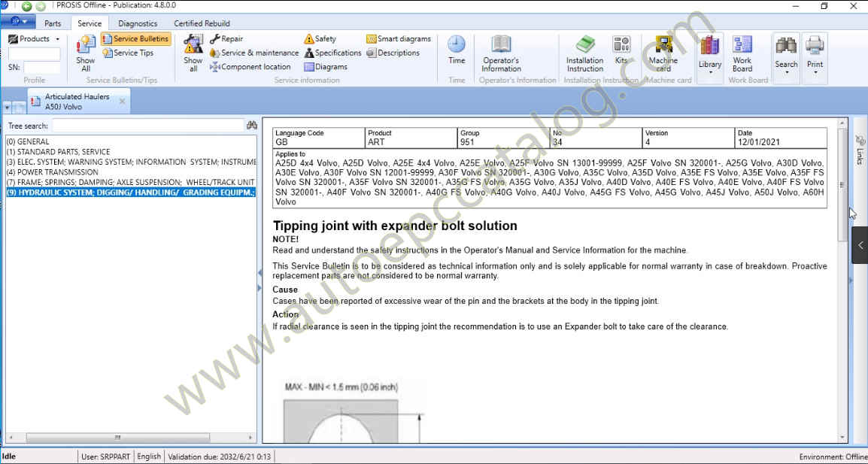The image size is (868, 464).
Task: Open Smart diagrams
Action: [399, 39]
